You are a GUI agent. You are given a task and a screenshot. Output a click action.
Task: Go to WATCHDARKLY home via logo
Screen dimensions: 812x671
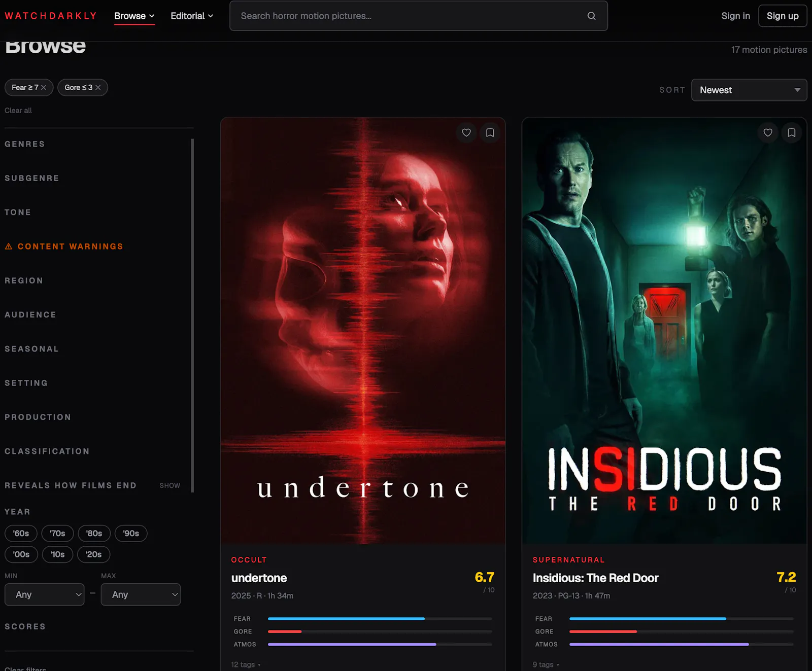tap(51, 16)
